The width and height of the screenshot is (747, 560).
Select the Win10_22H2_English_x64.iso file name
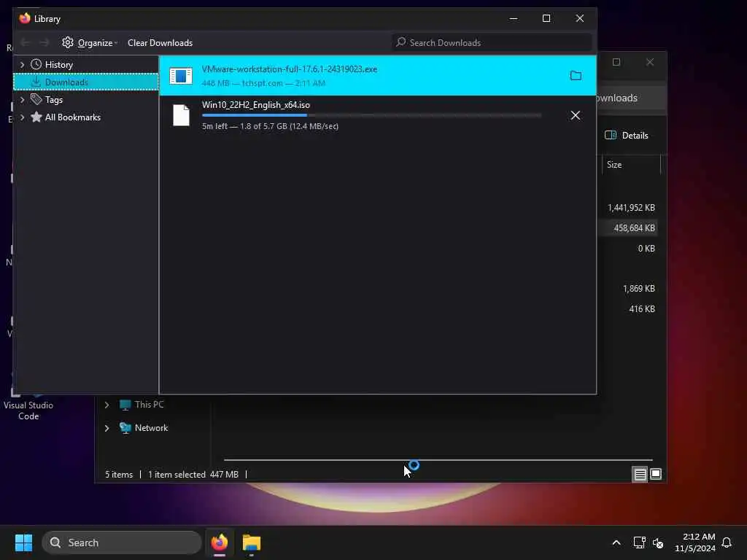(x=256, y=105)
